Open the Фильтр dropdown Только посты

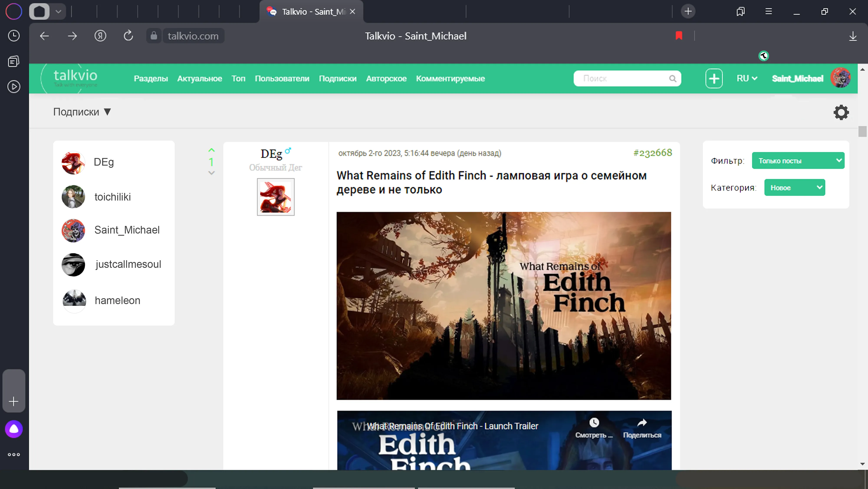coord(798,161)
